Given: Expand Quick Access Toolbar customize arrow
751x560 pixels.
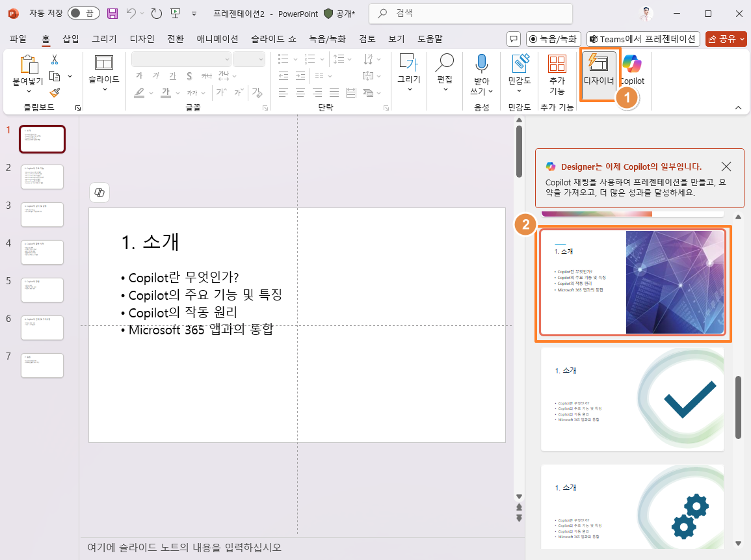Looking at the screenshot, I should click(194, 14).
